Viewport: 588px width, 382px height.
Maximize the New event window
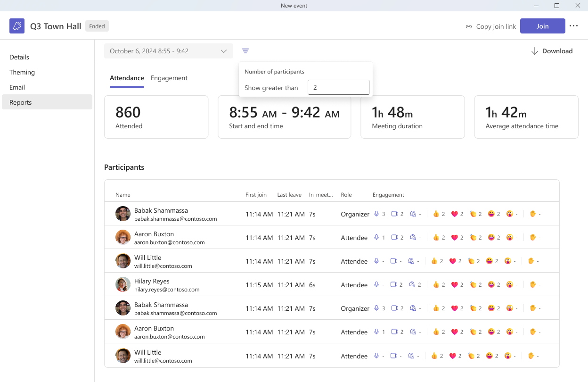(x=557, y=6)
